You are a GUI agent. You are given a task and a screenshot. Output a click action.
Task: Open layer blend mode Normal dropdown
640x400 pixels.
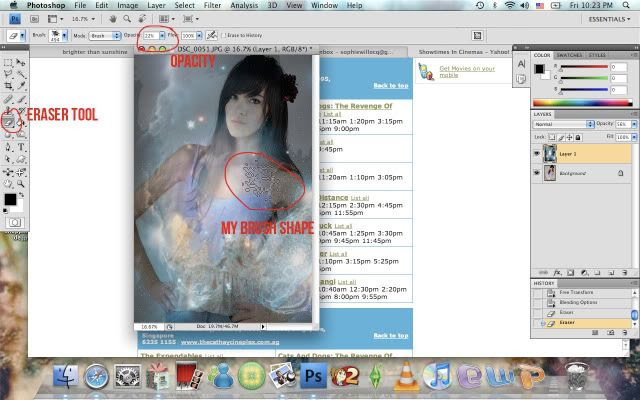point(563,124)
